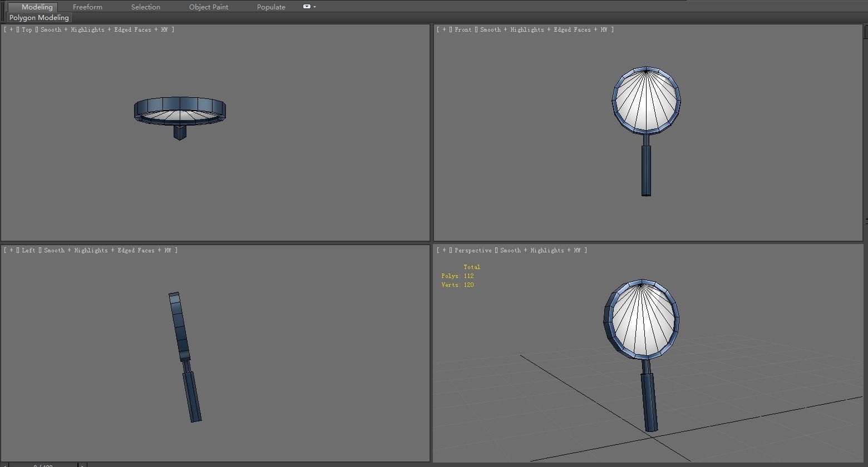
Task: Select the magnifier lens in the Front viewport
Action: click(646, 101)
